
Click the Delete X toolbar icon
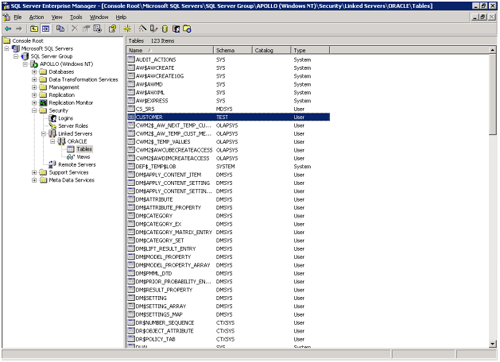[x=75, y=29]
